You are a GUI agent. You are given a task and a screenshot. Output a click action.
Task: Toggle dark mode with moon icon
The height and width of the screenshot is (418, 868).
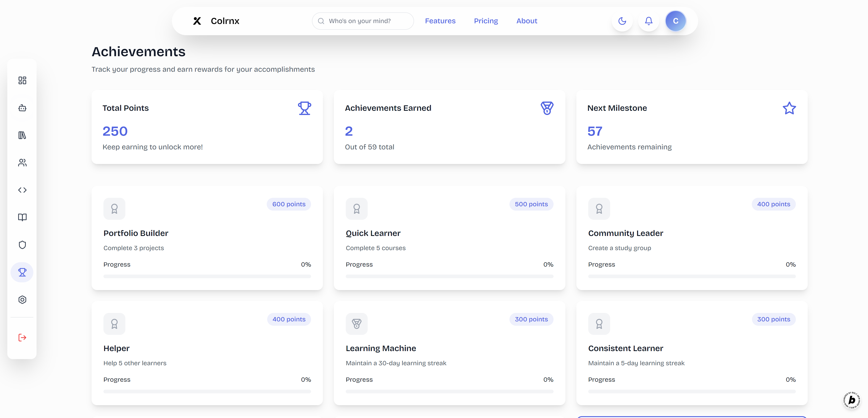[622, 21]
